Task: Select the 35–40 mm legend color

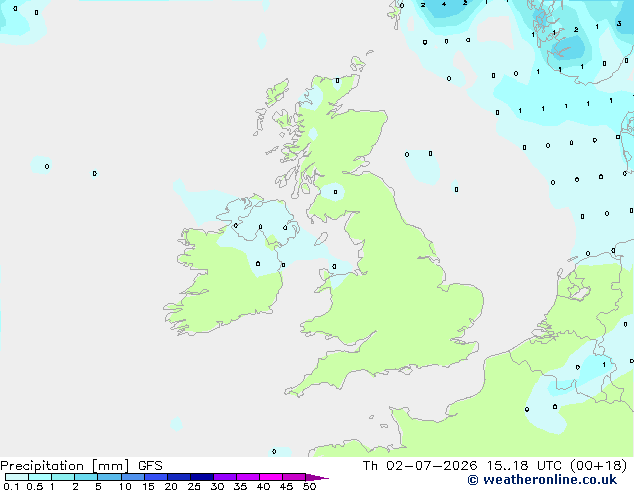Action: pyautogui.click(x=247, y=477)
